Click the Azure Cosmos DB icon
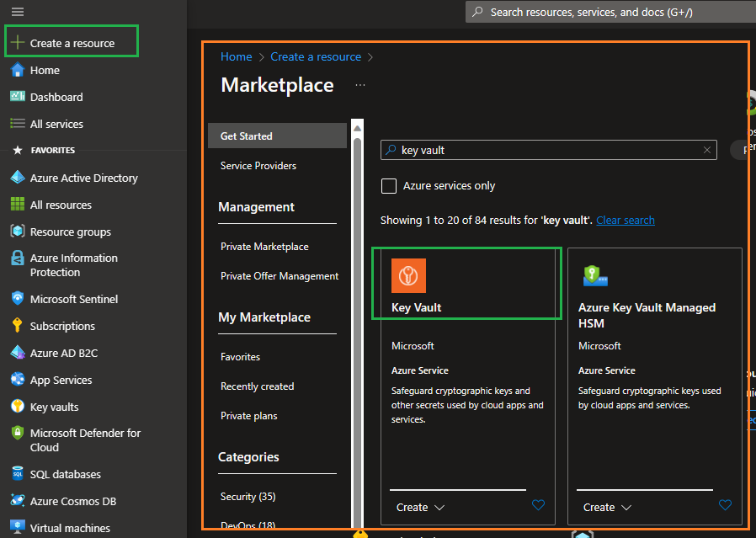Image resolution: width=756 pixels, height=538 pixels. coord(18,500)
